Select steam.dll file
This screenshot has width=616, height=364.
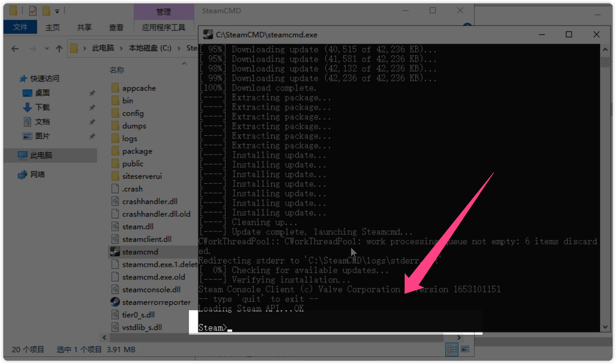(x=138, y=227)
